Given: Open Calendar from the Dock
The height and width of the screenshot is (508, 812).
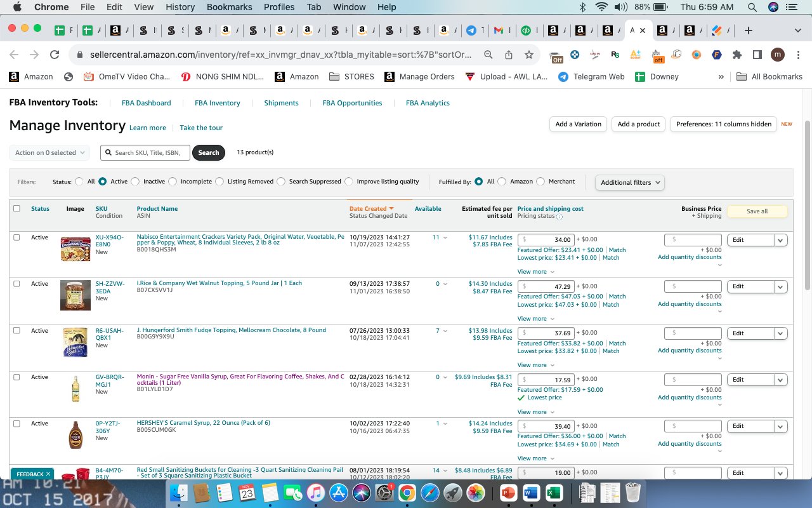Looking at the screenshot, I should tap(247, 492).
